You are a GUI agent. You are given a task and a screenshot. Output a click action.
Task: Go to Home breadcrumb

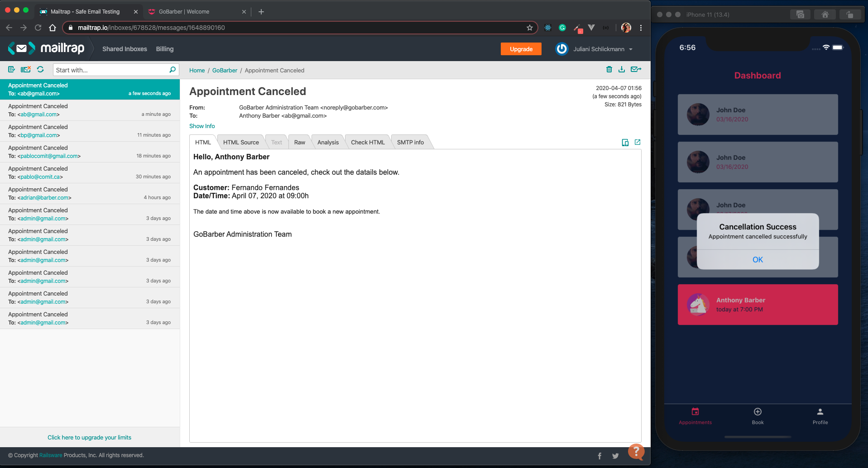coord(197,70)
